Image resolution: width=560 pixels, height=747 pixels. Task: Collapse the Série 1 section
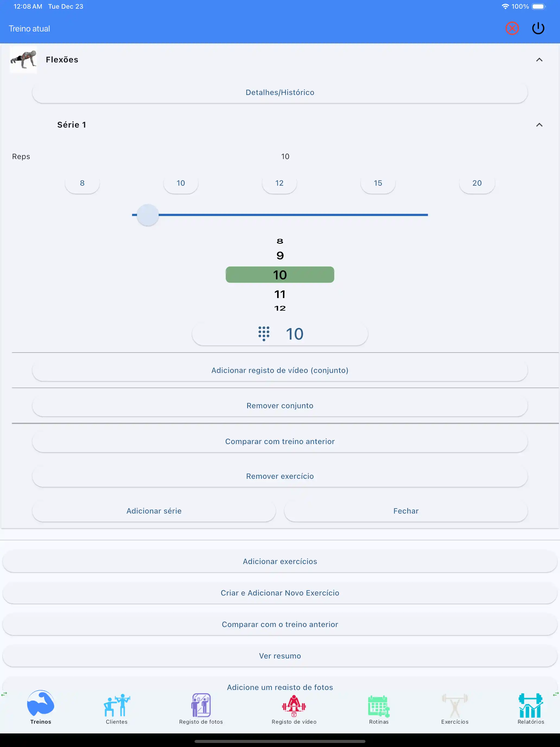coord(539,125)
